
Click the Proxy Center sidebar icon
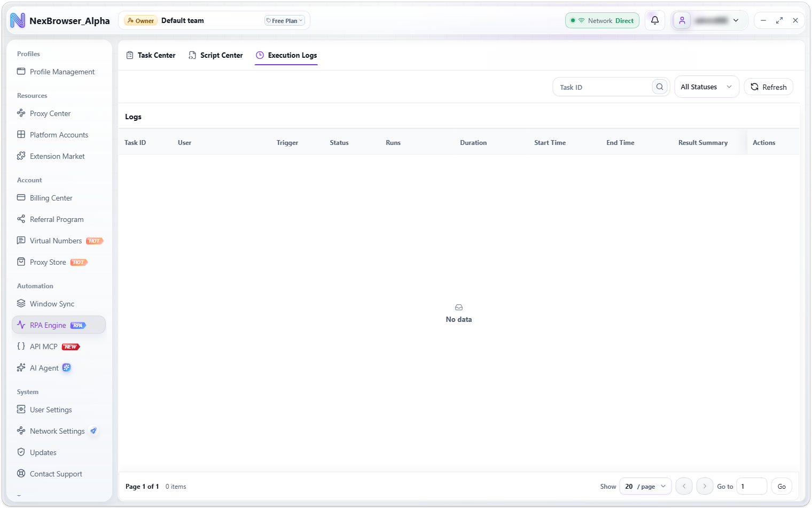coord(21,113)
